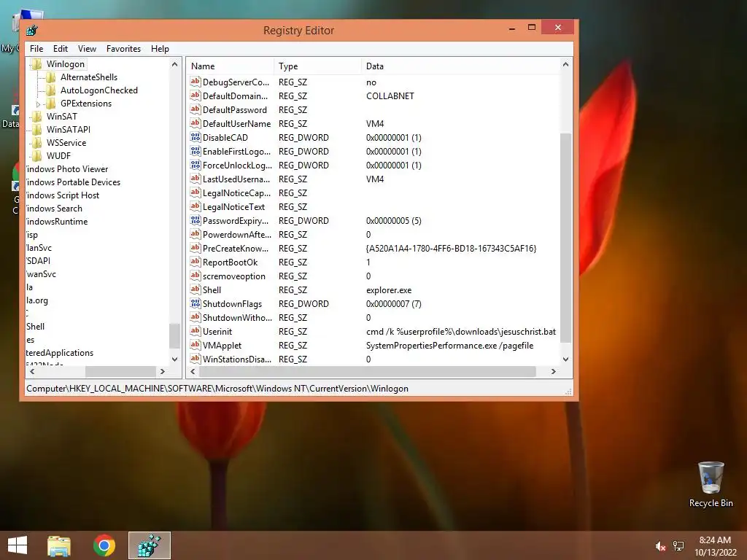Click values pane horizontal scroll right arrow
Viewport: 747px width, 560px height.
553,371
